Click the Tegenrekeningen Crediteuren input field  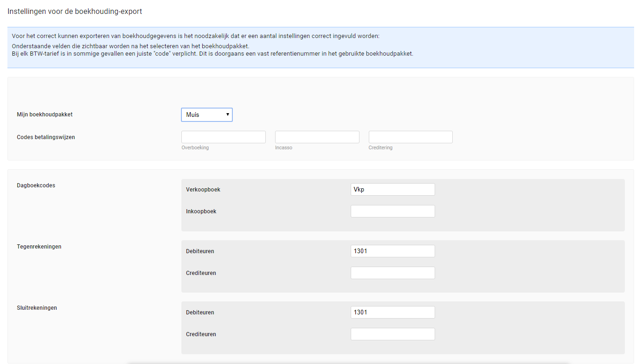(x=393, y=273)
